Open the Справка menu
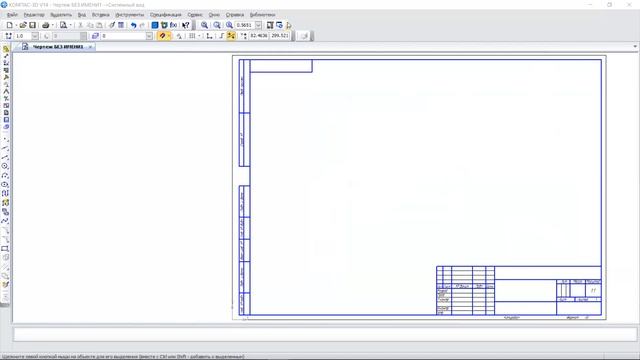 pyautogui.click(x=235, y=15)
